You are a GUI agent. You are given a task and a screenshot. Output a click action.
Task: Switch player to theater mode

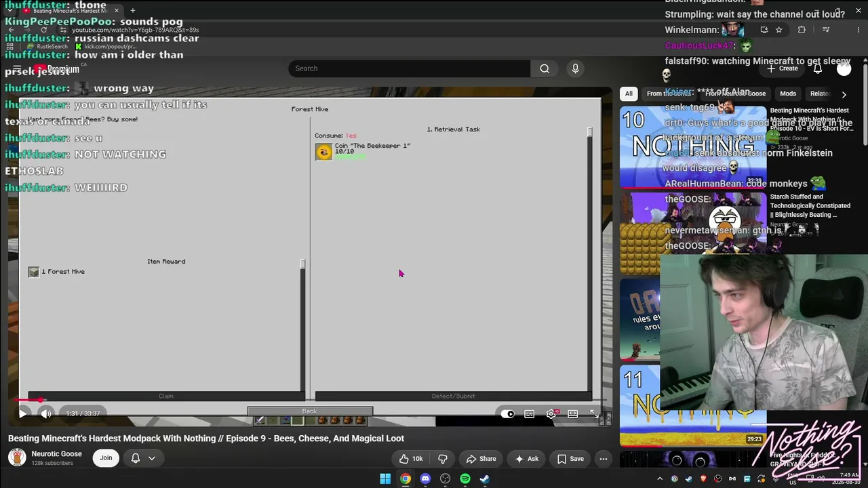click(573, 414)
